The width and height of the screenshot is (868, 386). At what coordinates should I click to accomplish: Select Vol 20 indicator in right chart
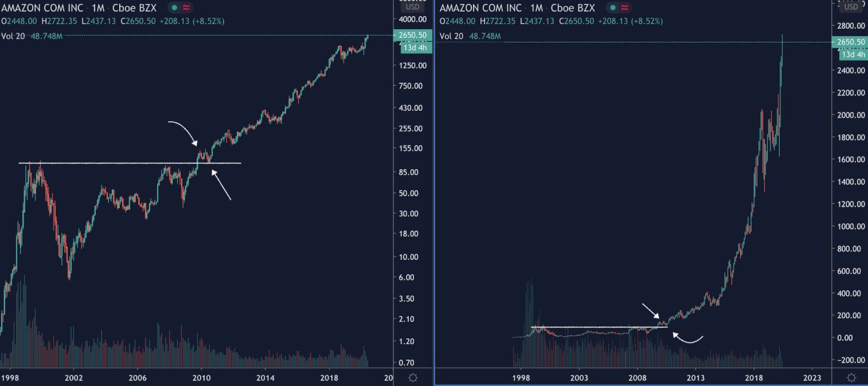pyautogui.click(x=451, y=36)
